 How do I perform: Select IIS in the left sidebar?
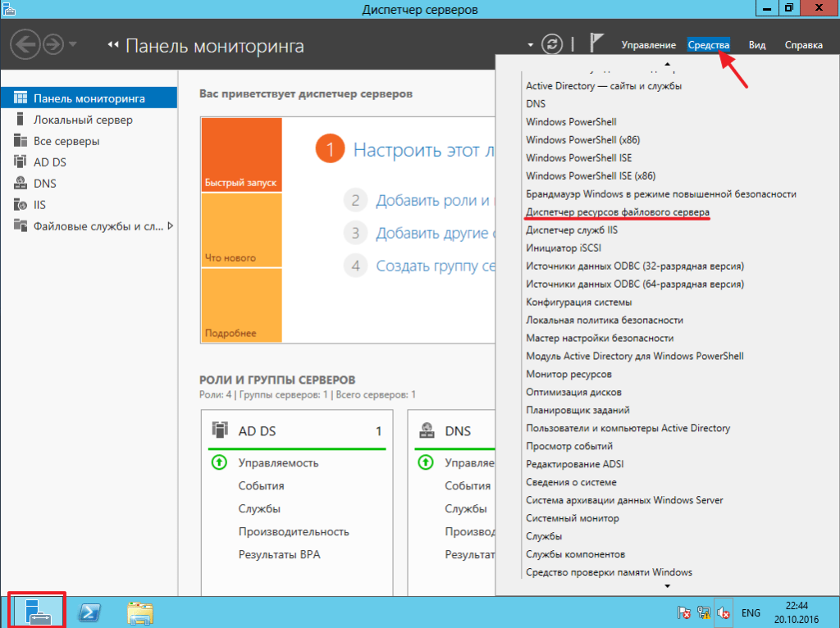[45, 205]
